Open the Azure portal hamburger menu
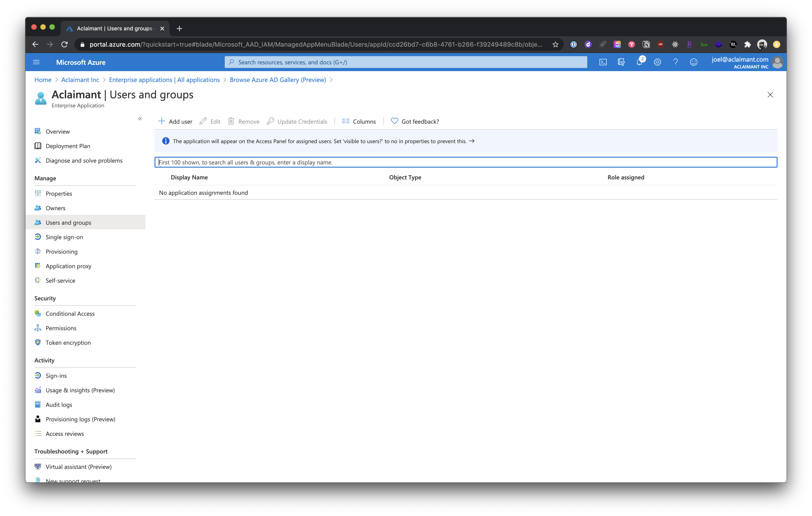The height and width of the screenshot is (516, 812). [36, 62]
